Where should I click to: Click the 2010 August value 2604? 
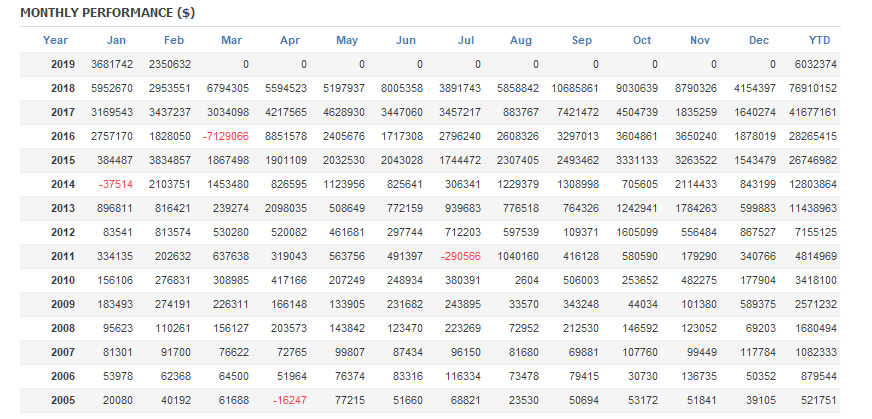coord(528,281)
